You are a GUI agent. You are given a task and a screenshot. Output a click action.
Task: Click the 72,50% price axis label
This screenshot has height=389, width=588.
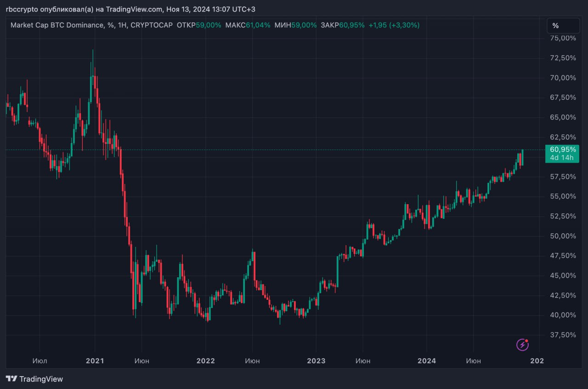coord(562,58)
